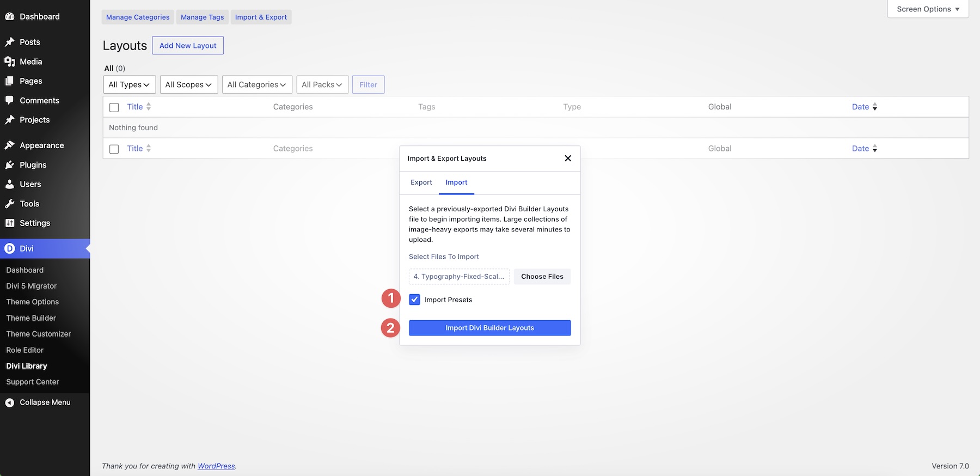
Task: Click the Media library icon
Action: click(10, 62)
